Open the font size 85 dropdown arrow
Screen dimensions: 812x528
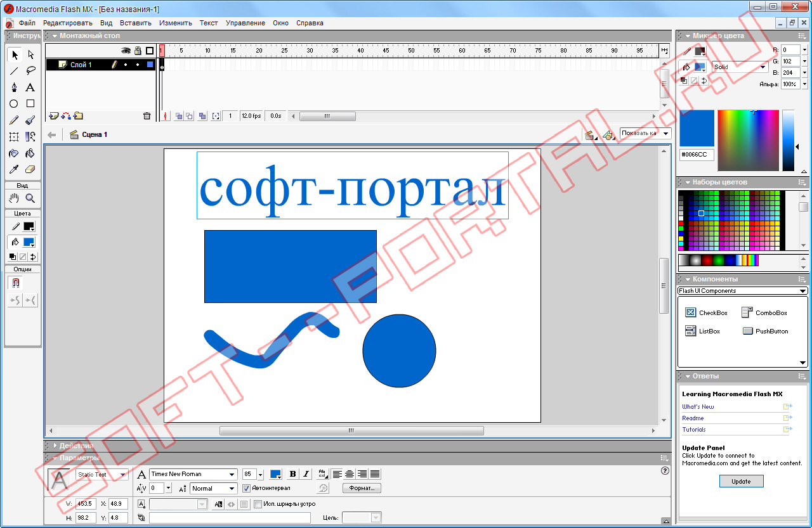tap(260, 474)
